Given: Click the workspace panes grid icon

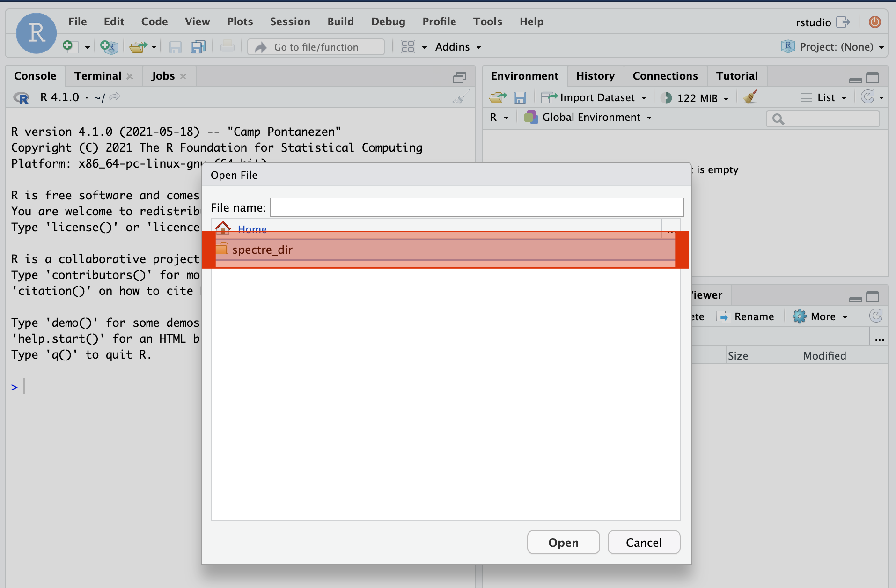Looking at the screenshot, I should click(408, 47).
